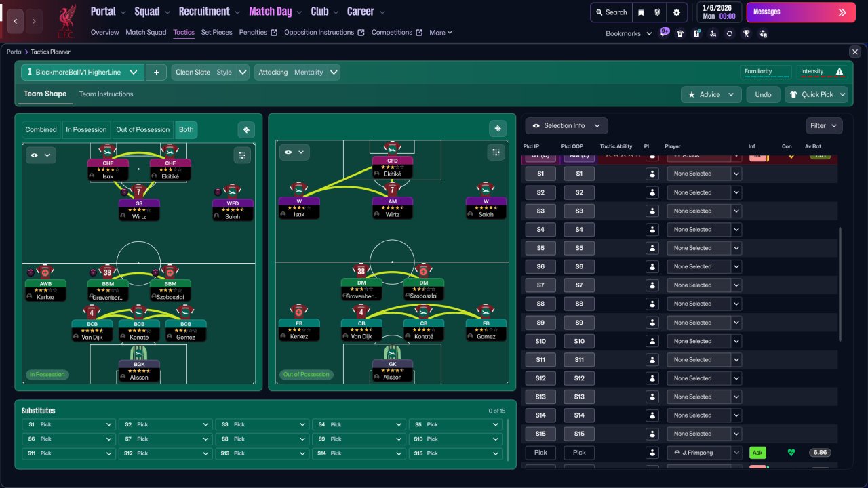Open the globe icon in the top bar
Screen dimensions: 868x488
click(x=658, y=12)
